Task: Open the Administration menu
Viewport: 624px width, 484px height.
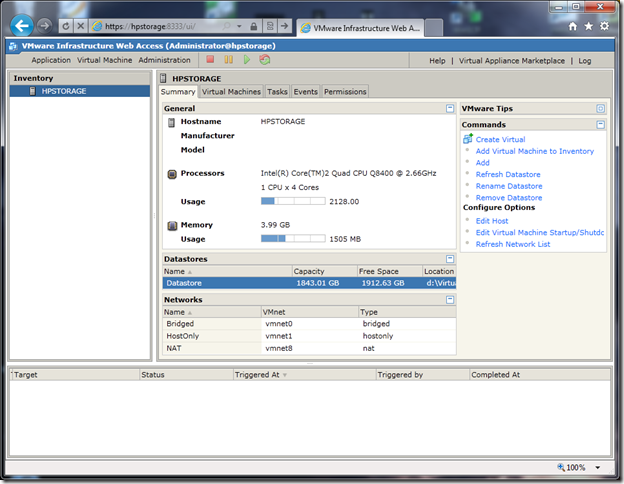Action: point(164,60)
